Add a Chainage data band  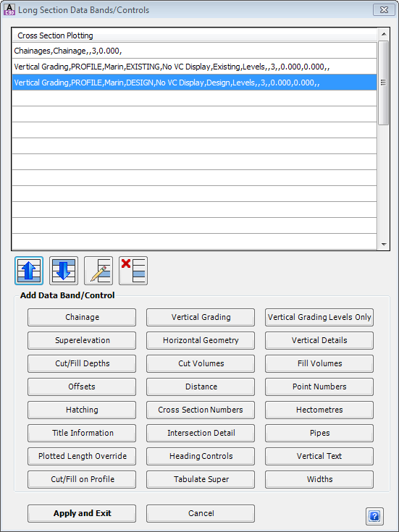pos(82,317)
